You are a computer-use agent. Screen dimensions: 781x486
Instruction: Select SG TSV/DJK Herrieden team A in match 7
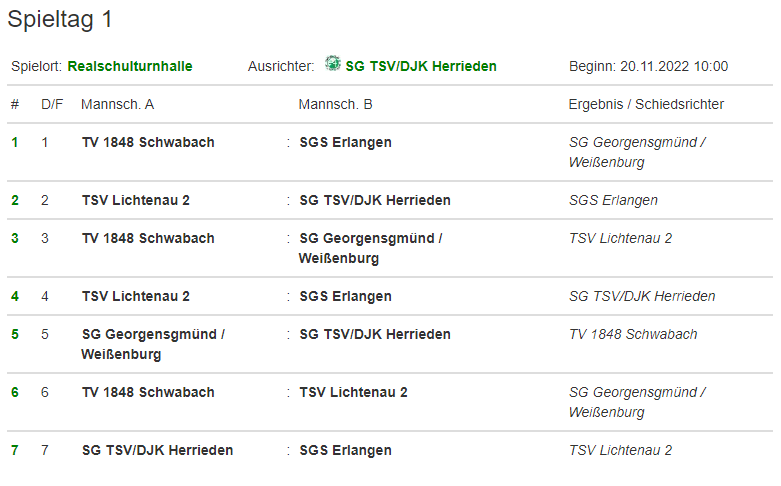[x=157, y=450]
